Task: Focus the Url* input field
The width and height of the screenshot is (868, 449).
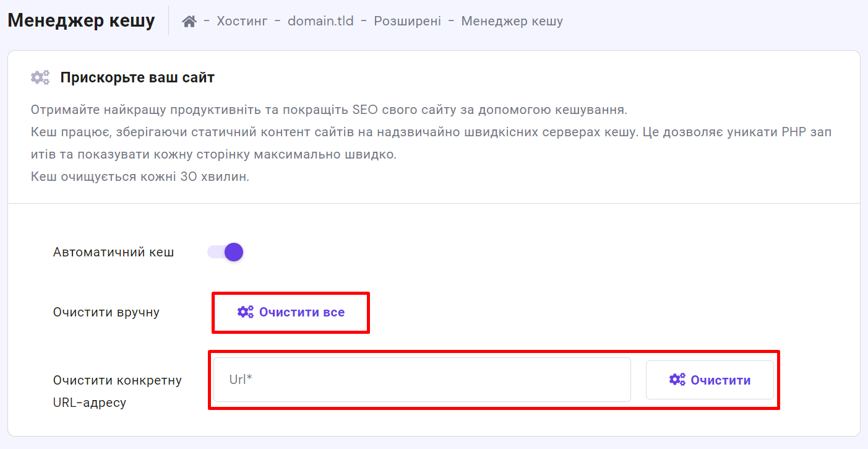Action: point(422,380)
